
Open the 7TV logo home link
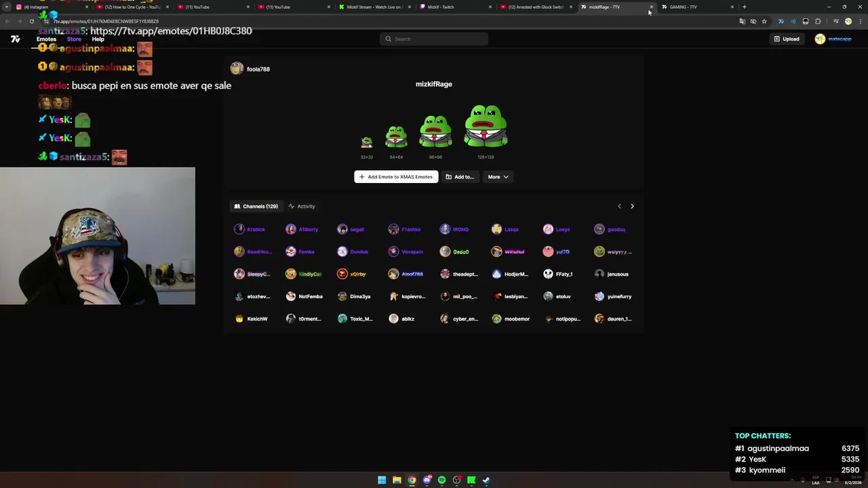tap(15, 39)
